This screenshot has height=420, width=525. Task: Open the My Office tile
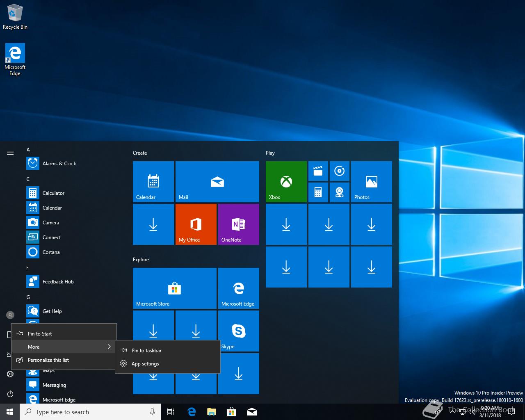click(196, 224)
